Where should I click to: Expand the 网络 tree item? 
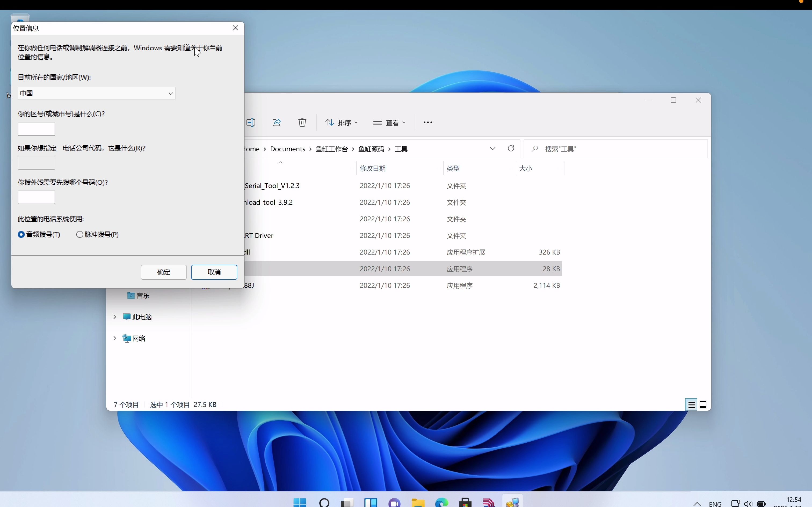(x=114, y=338)
